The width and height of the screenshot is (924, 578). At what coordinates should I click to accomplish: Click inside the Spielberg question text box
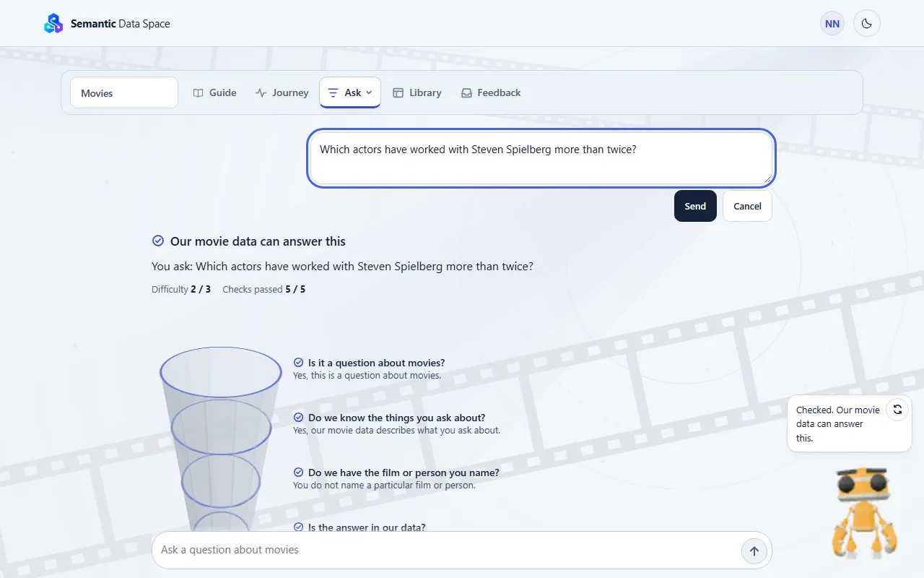541,158
